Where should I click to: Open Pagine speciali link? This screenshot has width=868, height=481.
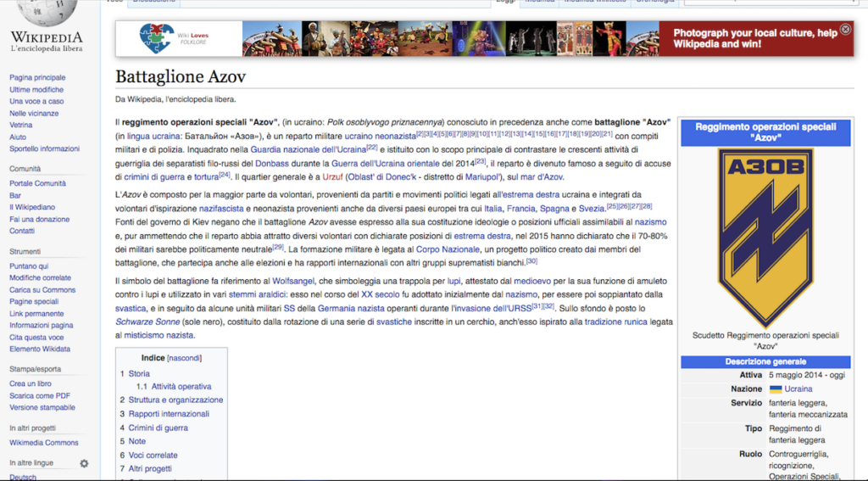click(x=34, y=301)
